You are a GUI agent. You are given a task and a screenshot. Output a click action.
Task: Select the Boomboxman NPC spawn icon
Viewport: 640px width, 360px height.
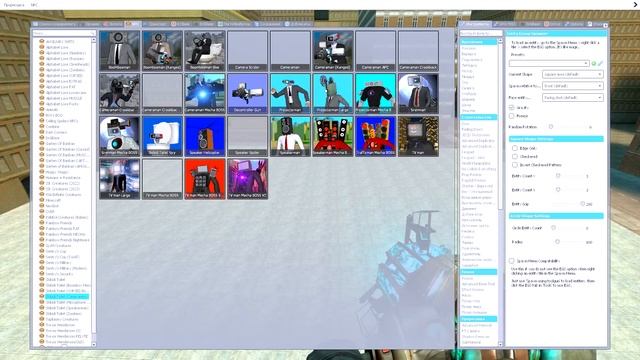pyautogui.click(x=119, y=51)
